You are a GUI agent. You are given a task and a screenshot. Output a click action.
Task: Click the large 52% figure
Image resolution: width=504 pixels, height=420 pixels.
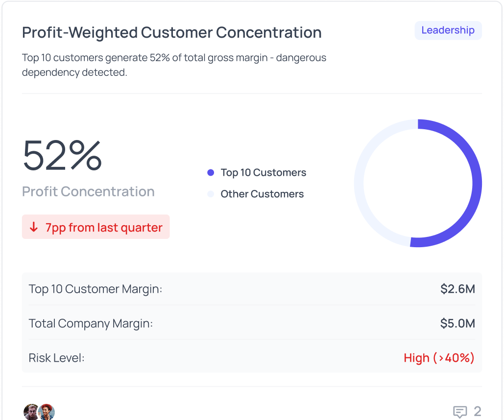pyautogui.click(x=62, y=155)
